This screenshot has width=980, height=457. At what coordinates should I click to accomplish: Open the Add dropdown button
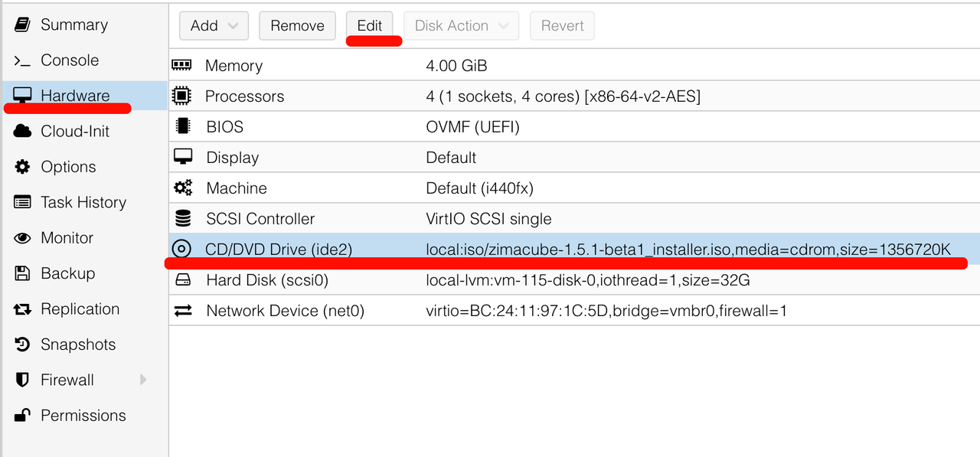coord(214,26)
